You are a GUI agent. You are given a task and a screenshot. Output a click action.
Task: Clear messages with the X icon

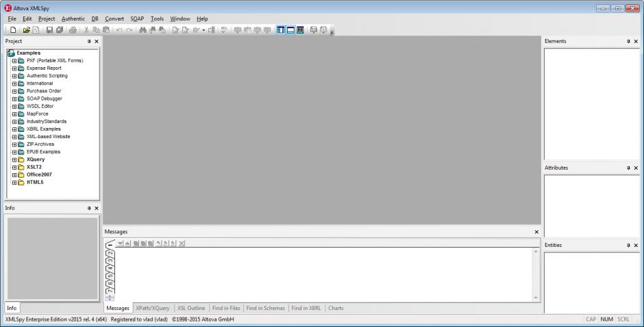(182, 244)
